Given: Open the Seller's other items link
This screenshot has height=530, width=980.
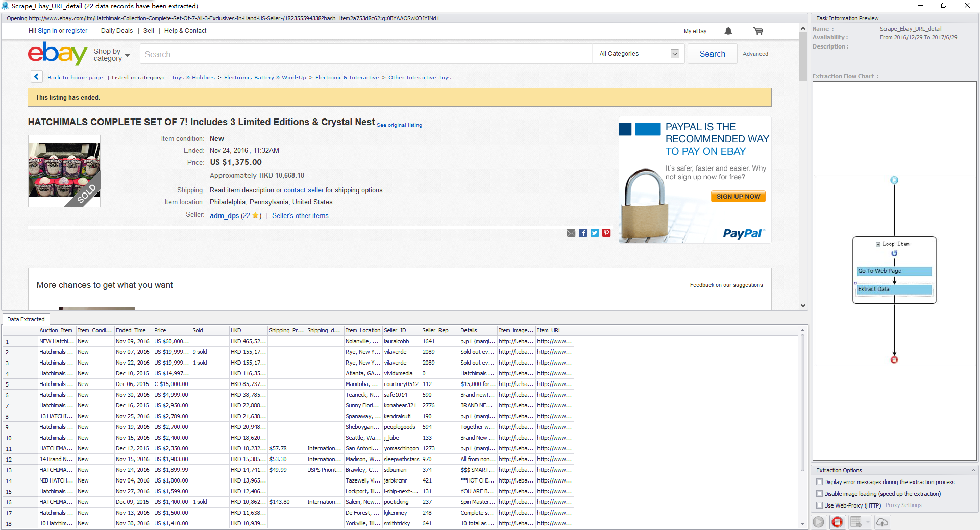Looking at the screenshot, I should click(x=300, y=215).
